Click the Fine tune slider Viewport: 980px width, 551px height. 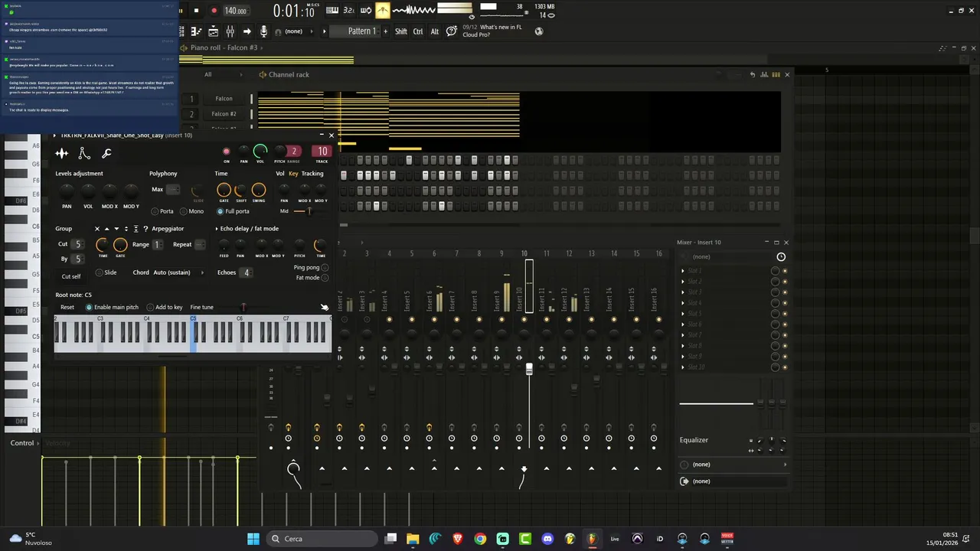243,307
